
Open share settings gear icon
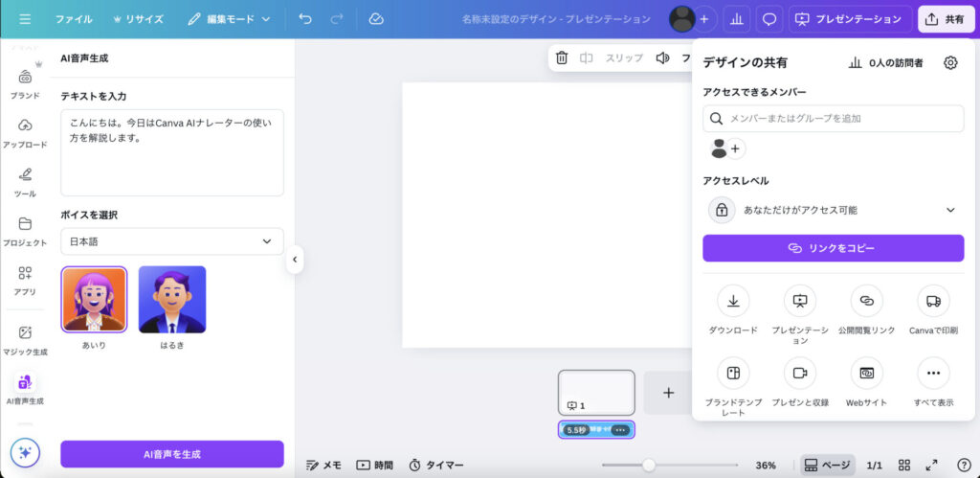pos(950,63)
